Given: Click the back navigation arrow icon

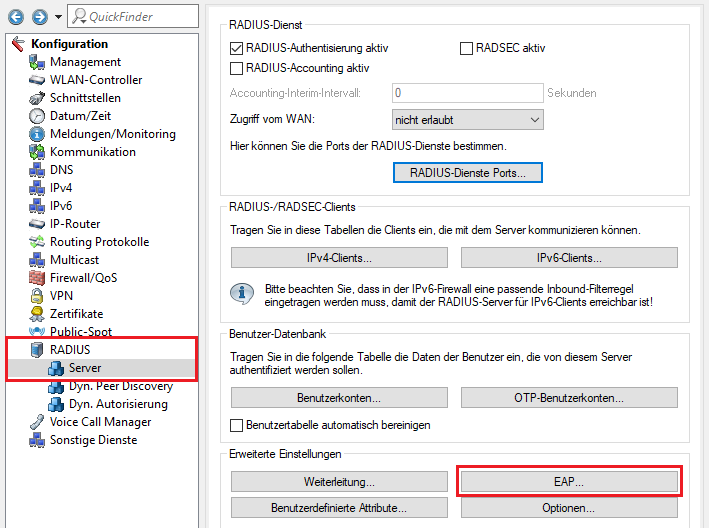Looking at the screenshot, I should (x=16, y=17).
